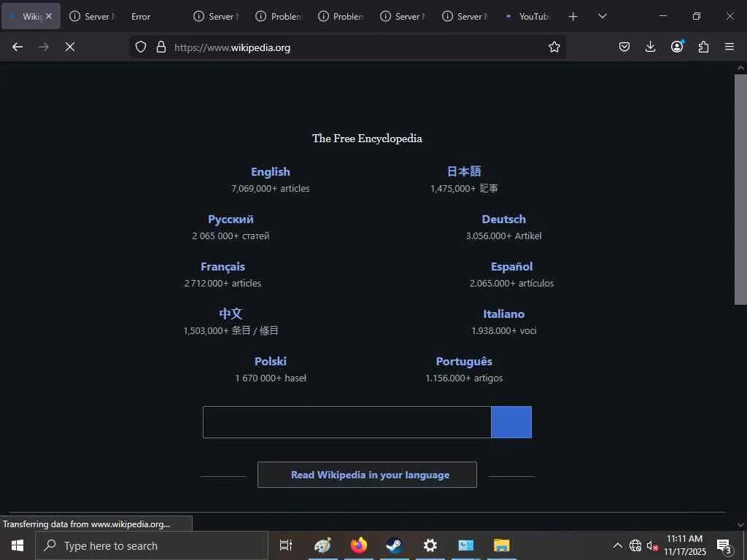Click The Free Encyclopedia heading text
This screenshot has width=747, height=560.
tap(367, 139)
